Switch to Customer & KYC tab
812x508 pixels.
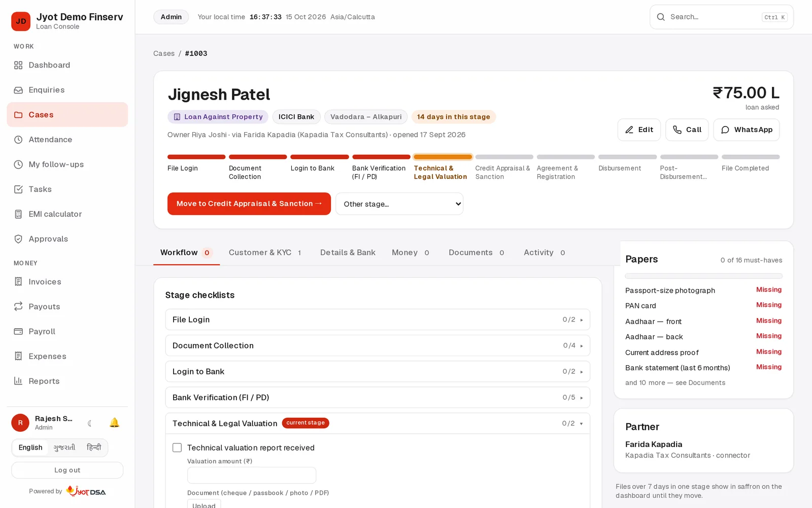coord(265,252)
